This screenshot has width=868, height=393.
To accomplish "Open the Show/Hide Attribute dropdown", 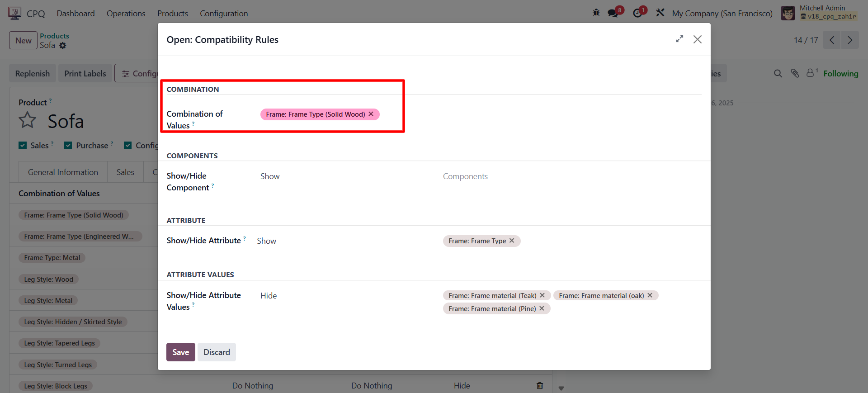I will (x=344, y=241).
